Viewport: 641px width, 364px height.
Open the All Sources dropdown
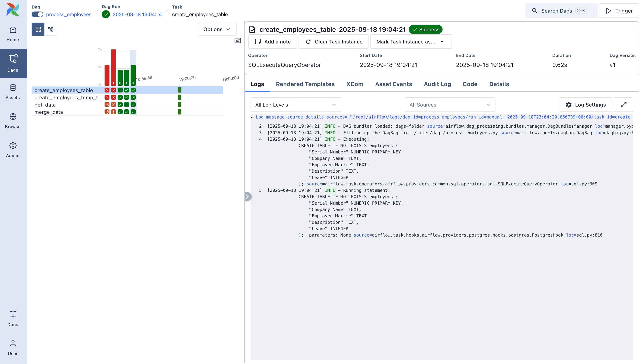coord(450,104)
